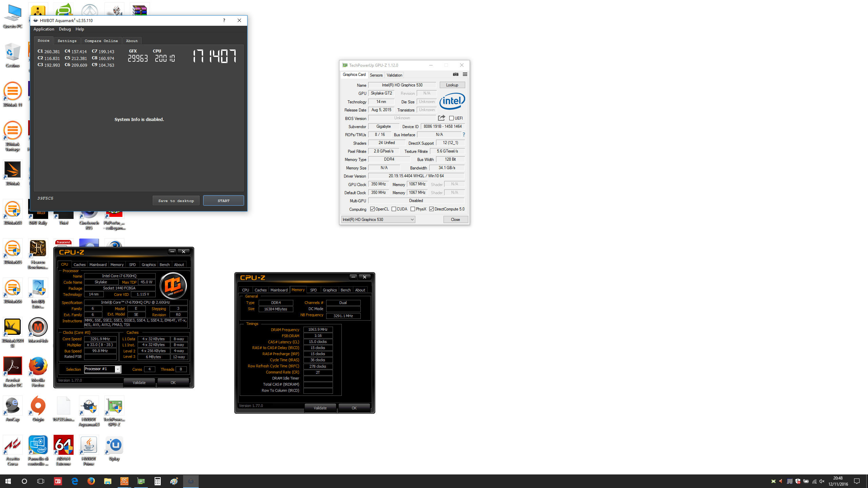Click the BIOS export share icon in GPU-Z
Viewport: 868px width, 488px height.
click(441, 118)
